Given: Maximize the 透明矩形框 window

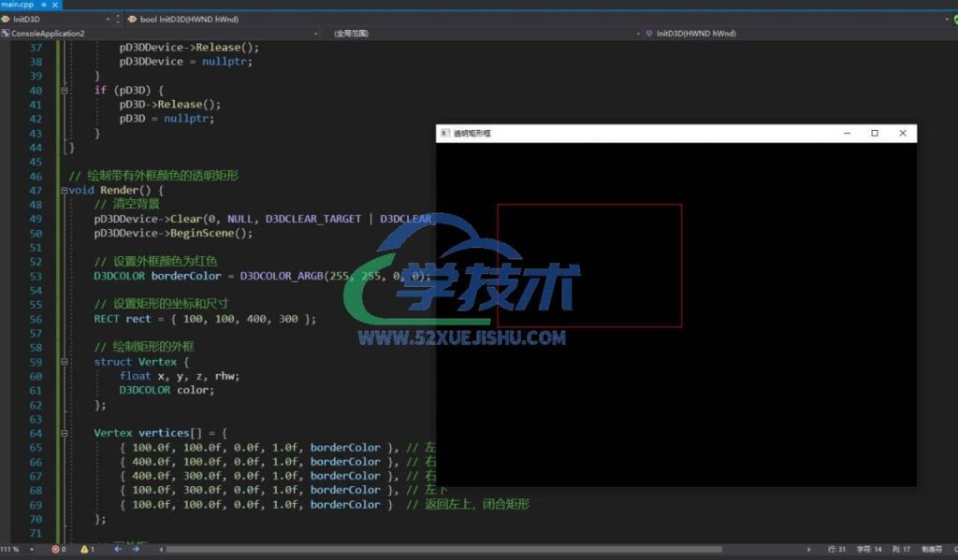Looking at the screenshot, I should pos(875,134).
